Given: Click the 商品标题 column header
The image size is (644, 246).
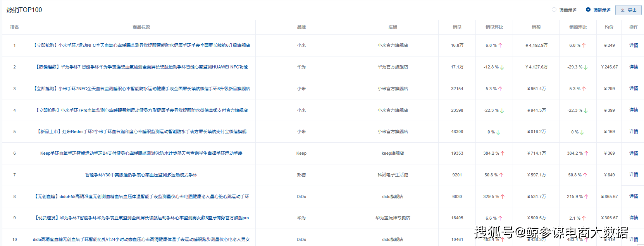Looking at the screenshot, I should click(141, 27).
